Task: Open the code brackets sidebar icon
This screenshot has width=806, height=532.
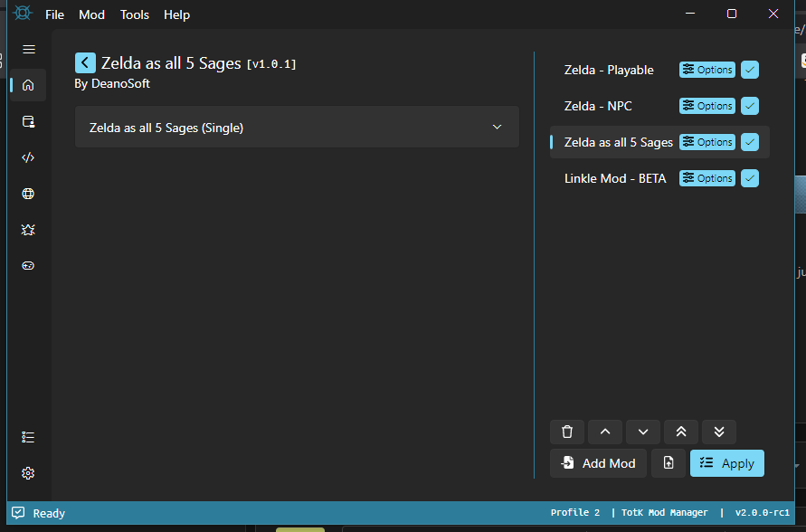Action: click(28, 157)
